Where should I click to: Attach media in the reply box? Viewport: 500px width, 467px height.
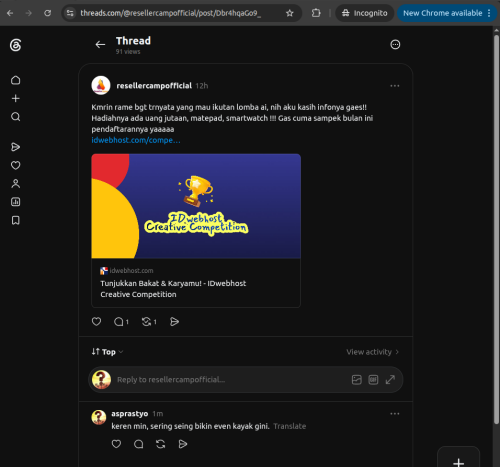[x=357, y=380]
